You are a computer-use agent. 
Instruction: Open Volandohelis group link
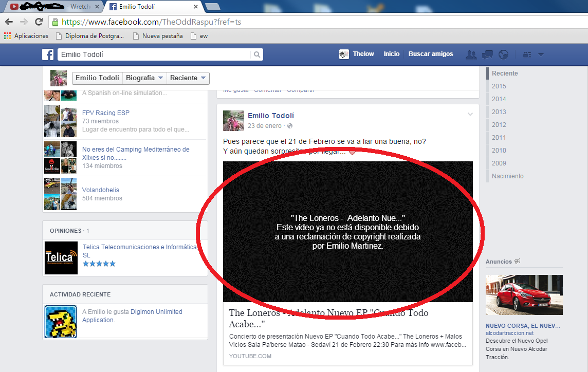[x=101, y=190]
